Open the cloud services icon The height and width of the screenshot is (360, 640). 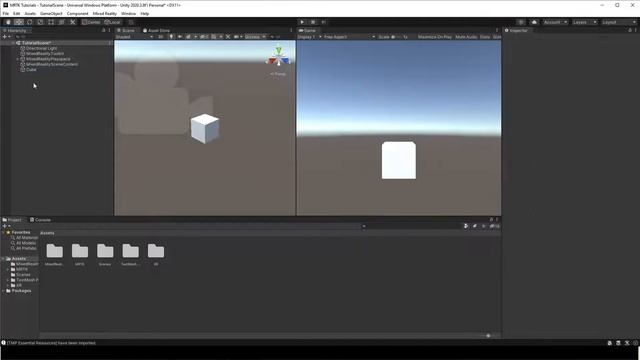(534, 22)
